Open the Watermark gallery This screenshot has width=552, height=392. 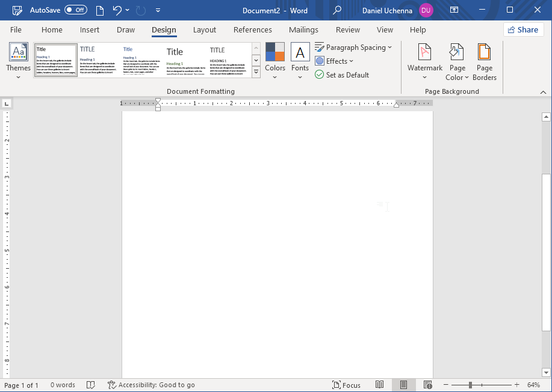(424, 60)
